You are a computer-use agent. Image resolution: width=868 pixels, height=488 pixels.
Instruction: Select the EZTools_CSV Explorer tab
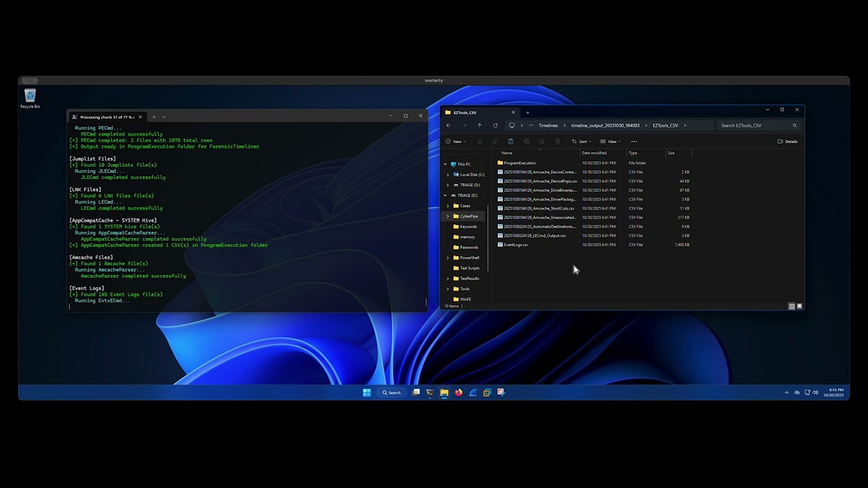pyautogui.click(x=480, y=113)
